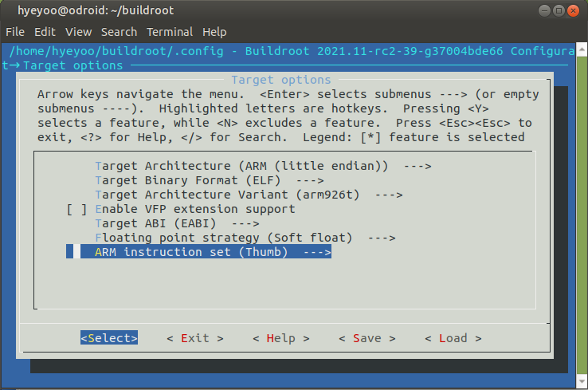
Task: Click the < Save > button
Action: (x=367, y=338)
